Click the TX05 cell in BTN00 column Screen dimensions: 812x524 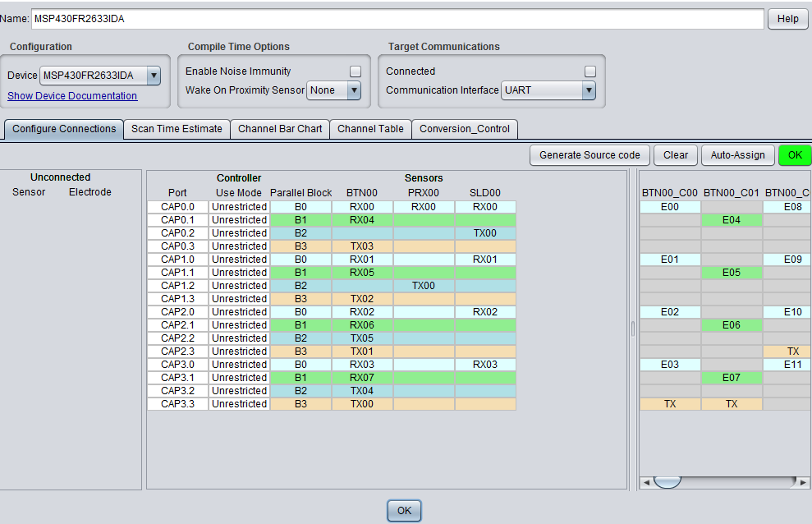coord(362,338)
